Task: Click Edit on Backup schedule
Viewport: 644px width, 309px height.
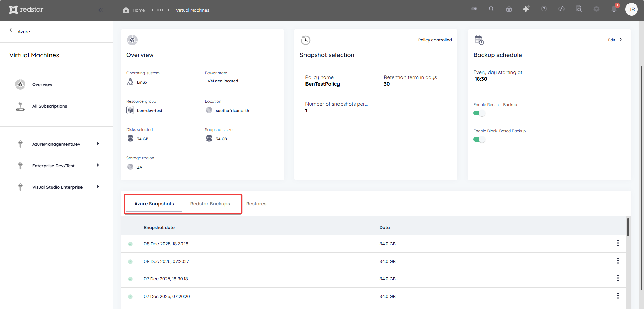Action: 611,40
